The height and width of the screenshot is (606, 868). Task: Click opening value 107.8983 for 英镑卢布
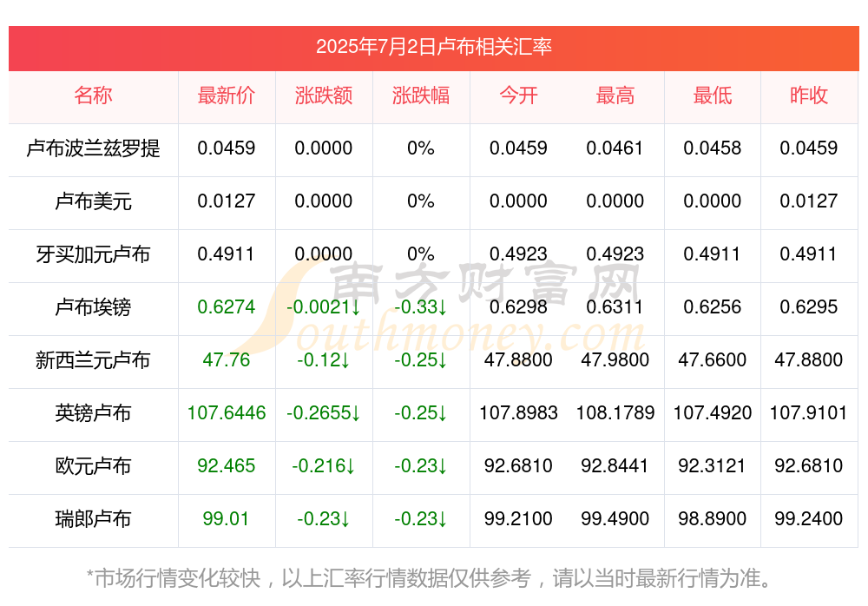tap(518, 413)
